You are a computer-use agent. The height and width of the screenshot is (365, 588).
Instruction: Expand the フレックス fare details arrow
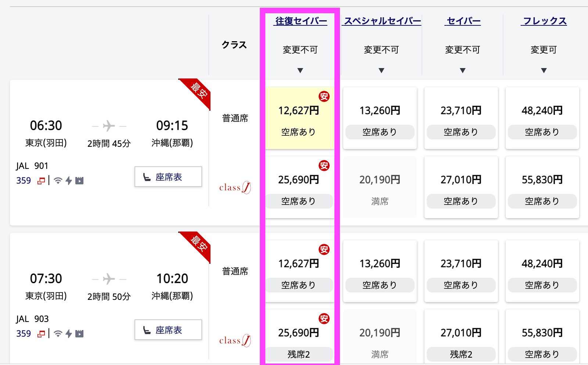click(544, 70)
